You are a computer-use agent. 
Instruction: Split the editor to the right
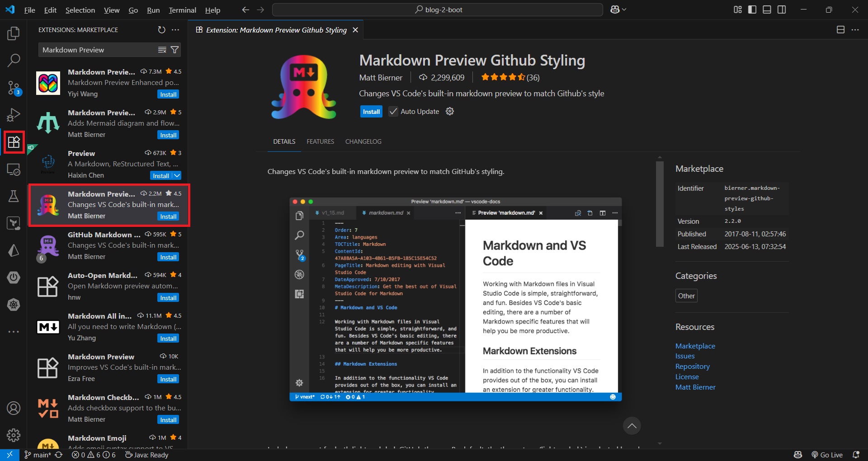[x=840, y=30]
